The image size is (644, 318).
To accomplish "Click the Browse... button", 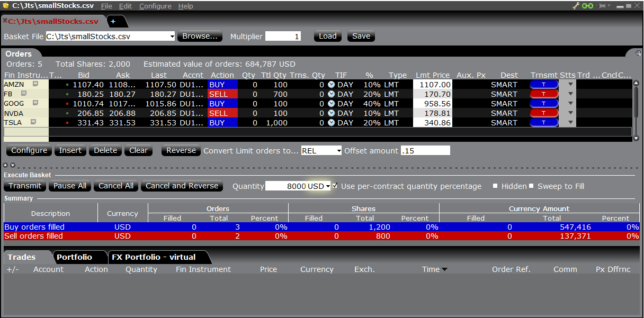I will 200,37.
